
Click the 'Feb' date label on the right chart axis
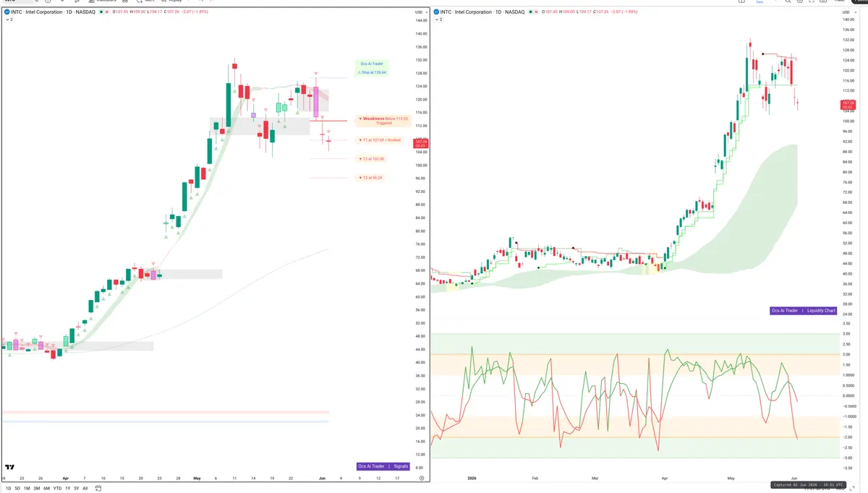click(535, 479)
